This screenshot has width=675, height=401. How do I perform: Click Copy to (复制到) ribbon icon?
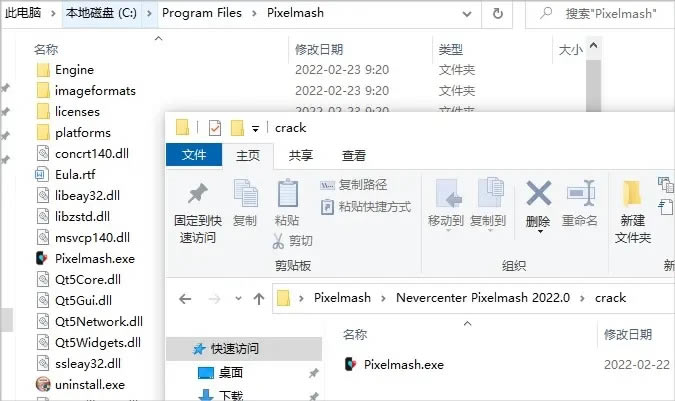[x=490, y=192]
